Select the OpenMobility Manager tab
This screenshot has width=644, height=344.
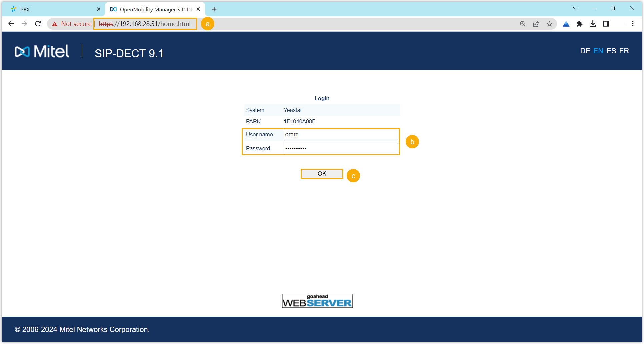(x=153, y=9)
